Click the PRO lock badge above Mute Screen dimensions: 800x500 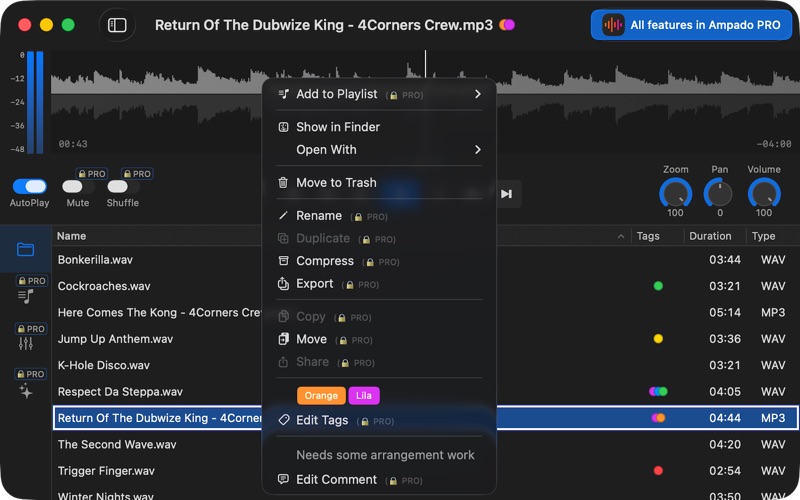click(92, 174)
